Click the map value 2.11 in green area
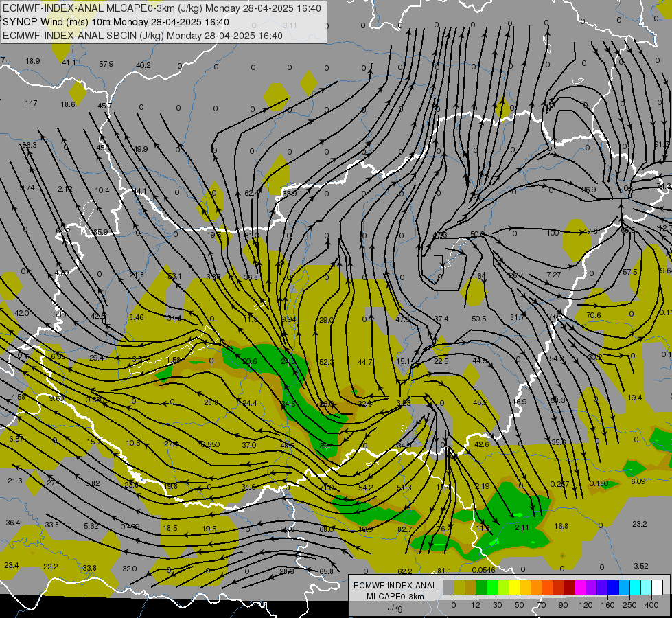The image size is (672, 618). (522, 528)
